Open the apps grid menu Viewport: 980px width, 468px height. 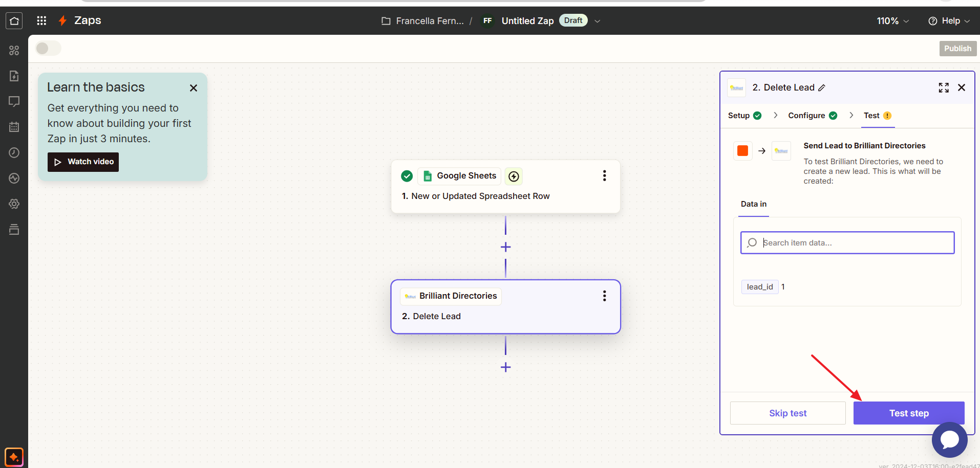41,20
